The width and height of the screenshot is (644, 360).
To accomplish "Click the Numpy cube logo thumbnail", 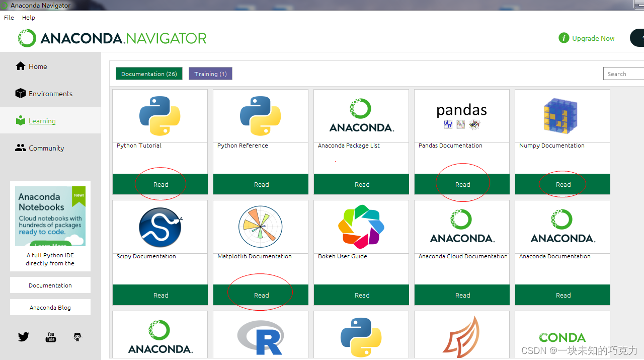I will [560, 116].
